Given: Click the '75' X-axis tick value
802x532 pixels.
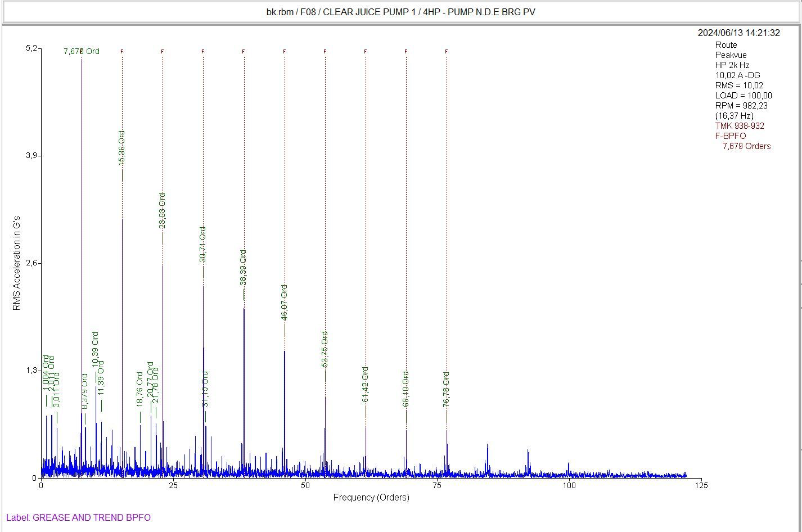Looking at the screenshot, I should pyautogui.click(x=437, y=485).
